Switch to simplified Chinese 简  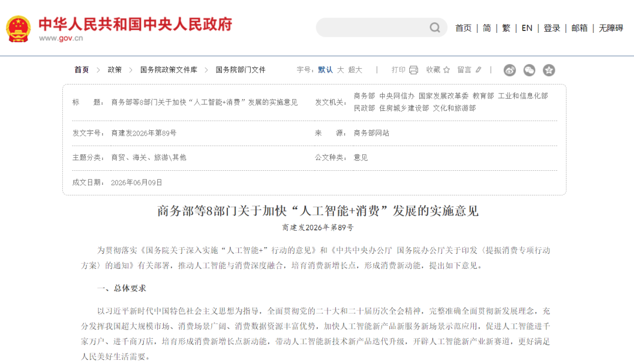(x=487, y=28)
